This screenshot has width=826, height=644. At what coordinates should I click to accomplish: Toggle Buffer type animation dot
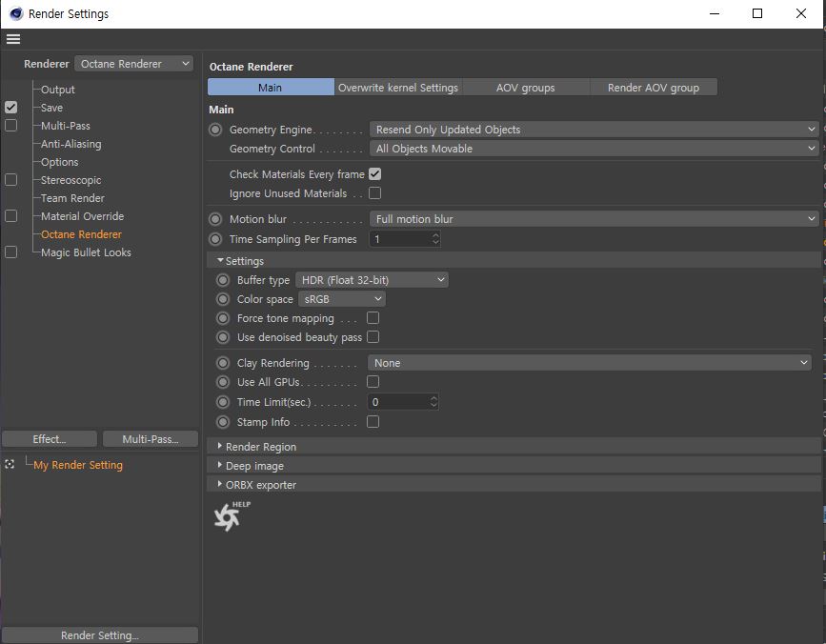[x=223, y=280]
